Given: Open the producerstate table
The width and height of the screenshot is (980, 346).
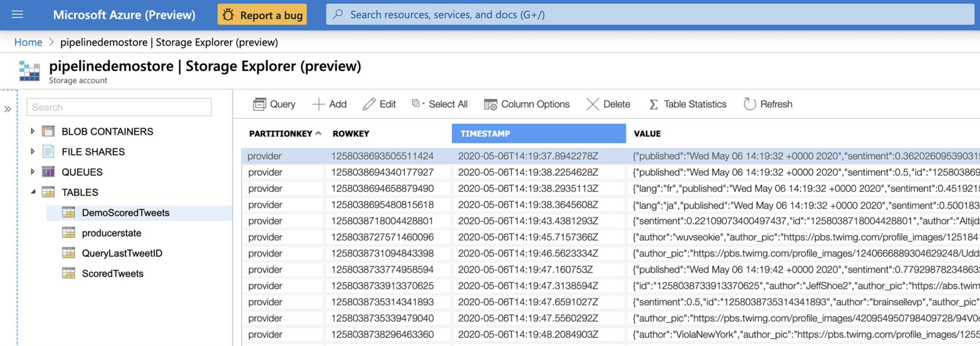Looking at the screenshot, I should coord(111,233).
